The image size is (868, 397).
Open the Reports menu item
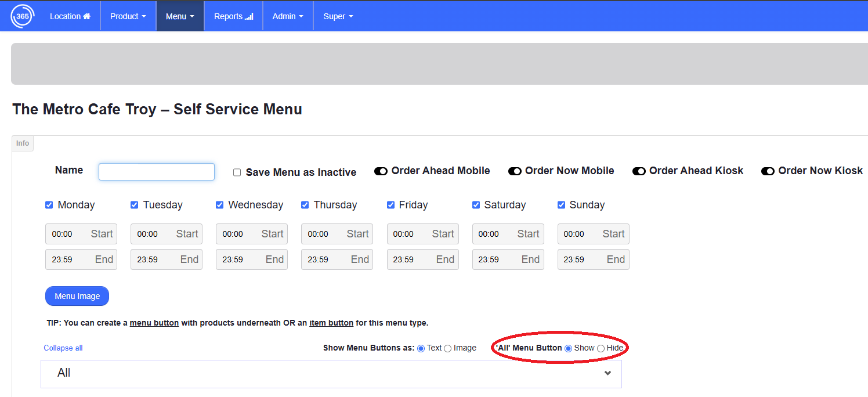click(x=234, y=16)
